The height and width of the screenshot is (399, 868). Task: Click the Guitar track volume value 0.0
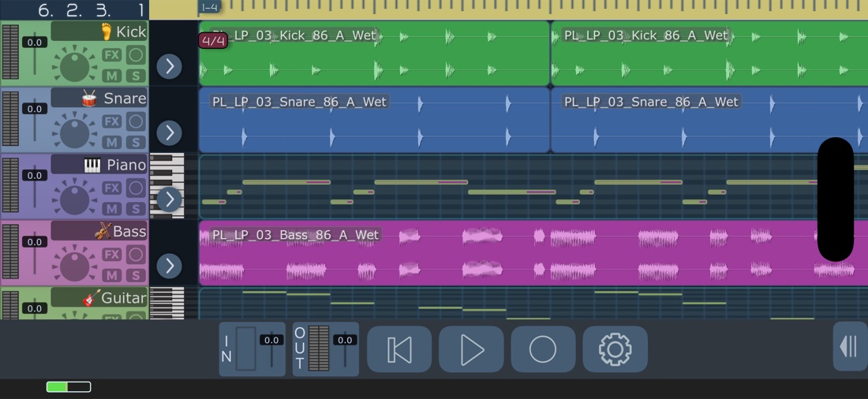click(34, 308)
